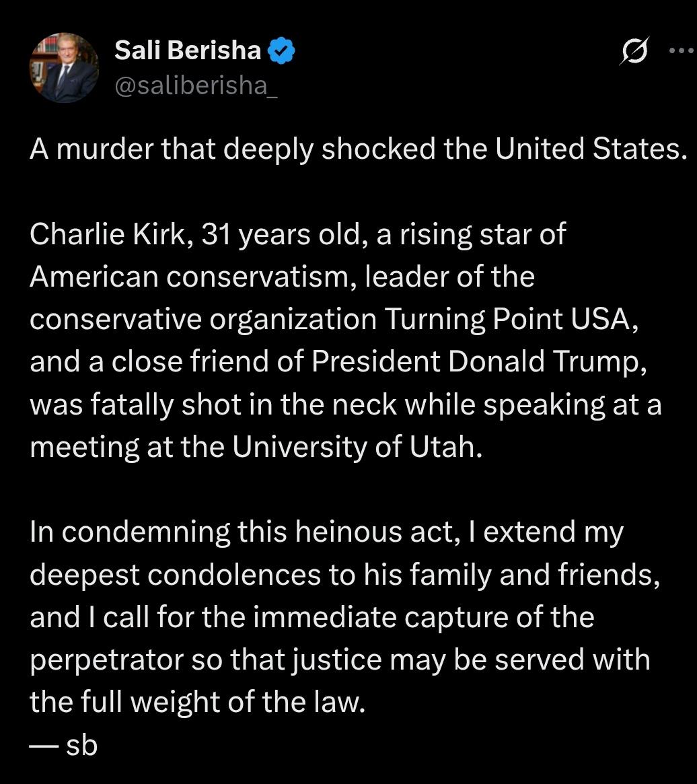Click the blue verified badge
697x784 pixels.
click(x=281, y=50)
